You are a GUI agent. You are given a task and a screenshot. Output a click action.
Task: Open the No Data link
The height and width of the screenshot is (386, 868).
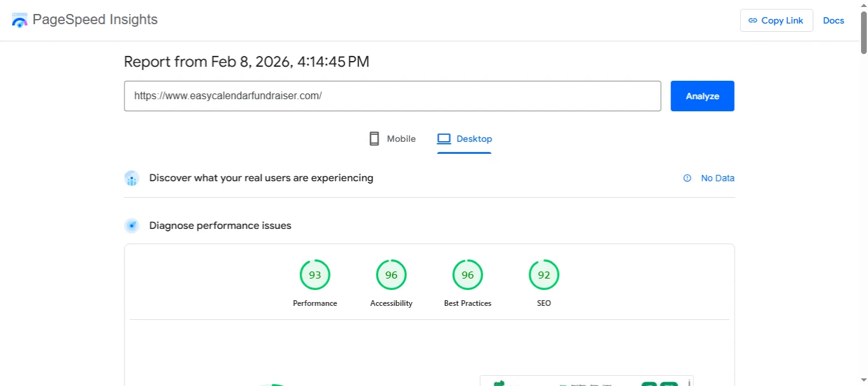click(717, 178)
